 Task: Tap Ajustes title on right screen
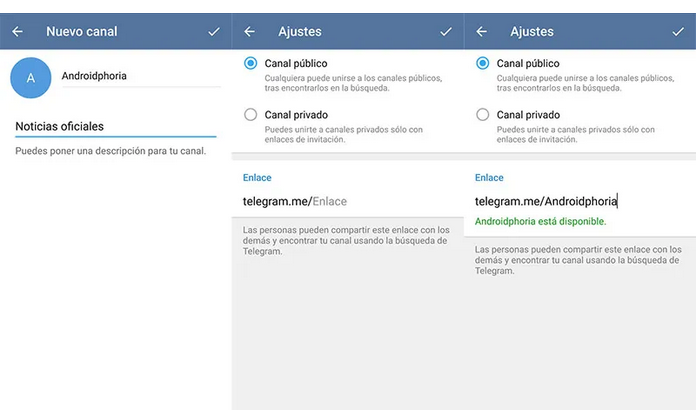coord(532,32)
